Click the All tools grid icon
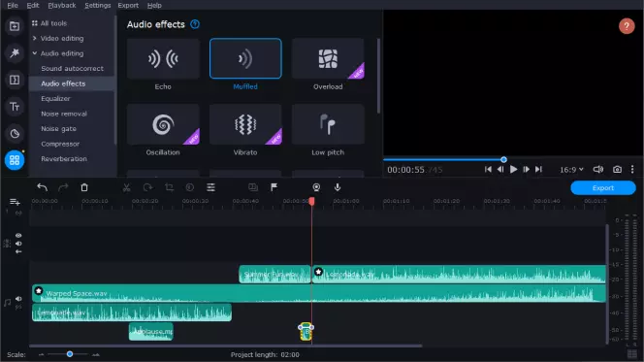 [35, 23]
